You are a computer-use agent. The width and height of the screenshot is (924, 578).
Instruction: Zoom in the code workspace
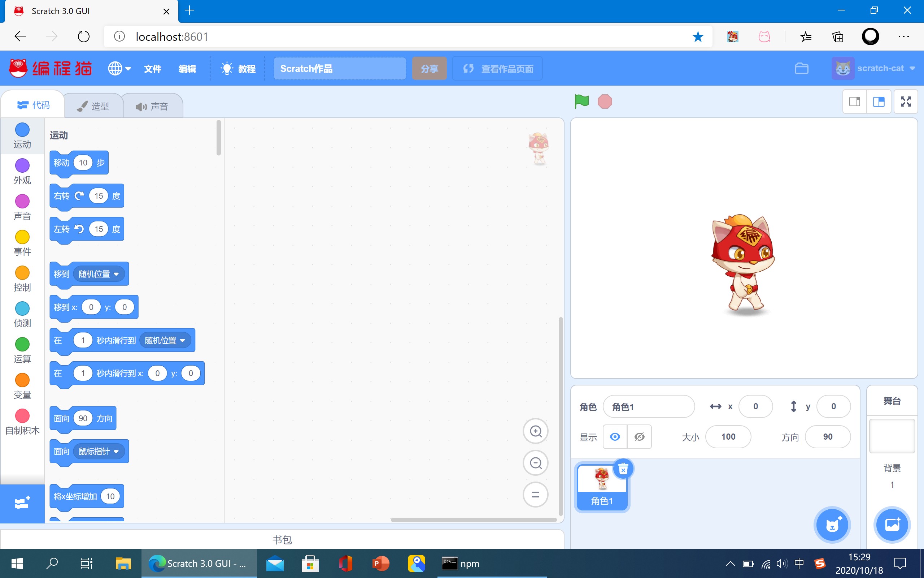coord(536,431)
